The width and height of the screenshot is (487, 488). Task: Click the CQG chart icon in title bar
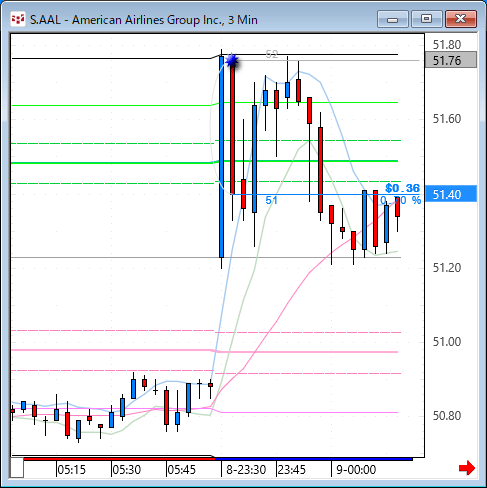(18, 20)
